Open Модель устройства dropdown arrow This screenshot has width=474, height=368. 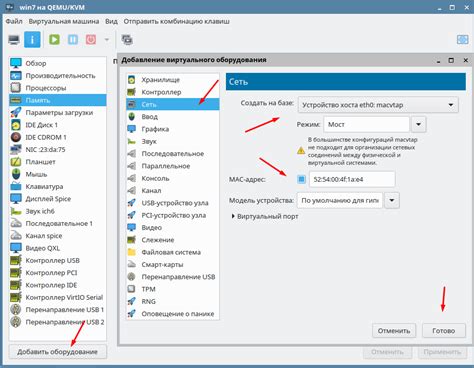point(392,201)
